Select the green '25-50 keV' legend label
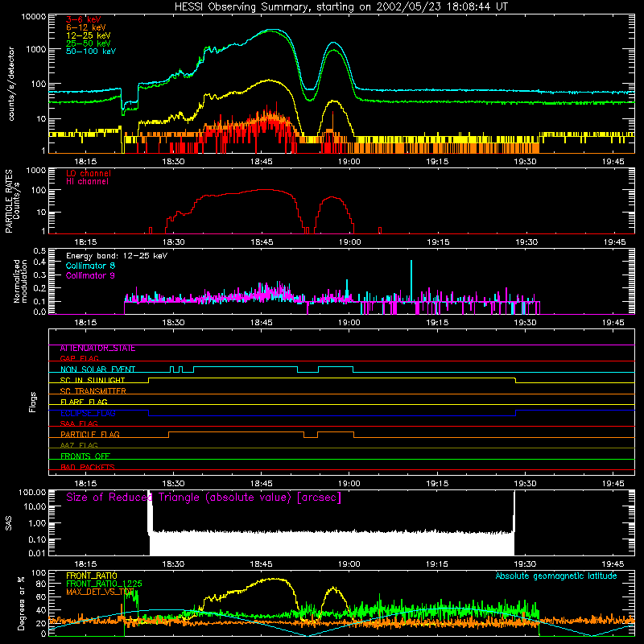This screenshot has width=644, height=644. point(89,43)
